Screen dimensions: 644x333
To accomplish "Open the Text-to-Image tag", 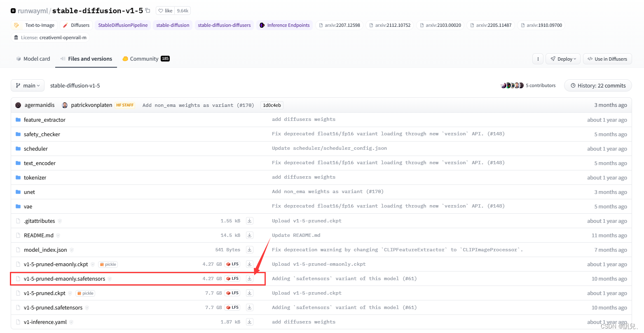I will [x=34, y=25].
